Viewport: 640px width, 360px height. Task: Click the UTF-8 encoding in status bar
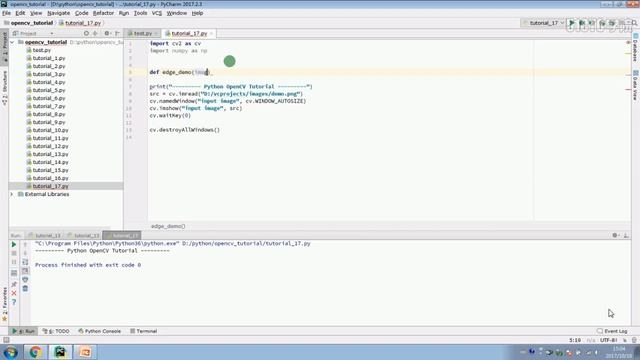[608, 340]
